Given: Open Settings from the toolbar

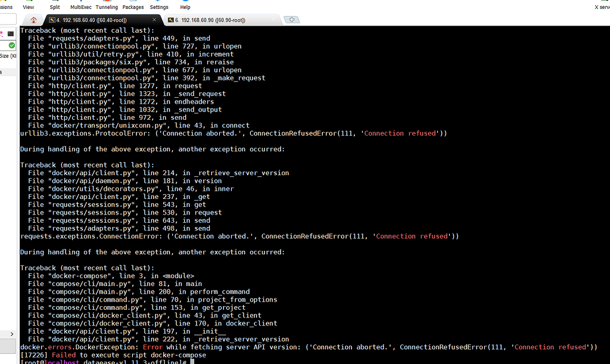Looking at the screenshot, I should click(x=159, y=7).
